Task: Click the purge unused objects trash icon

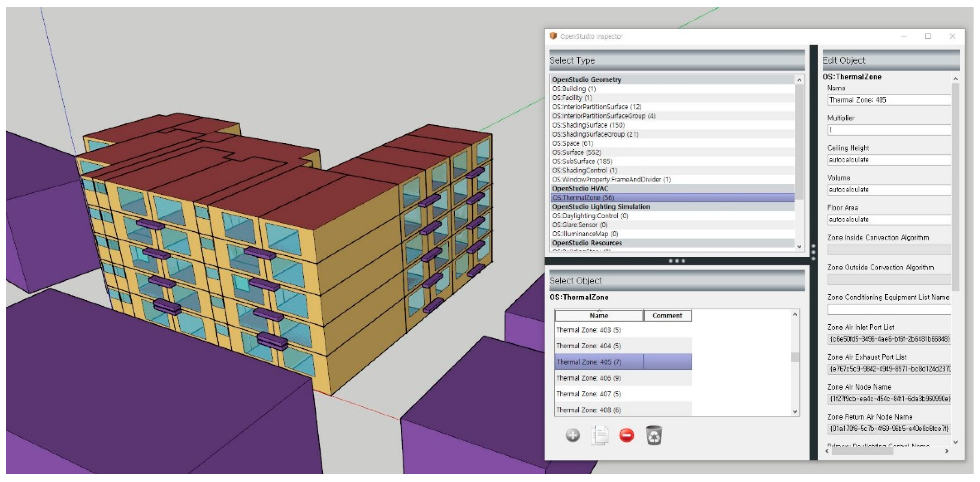Action: click(654, 435)
